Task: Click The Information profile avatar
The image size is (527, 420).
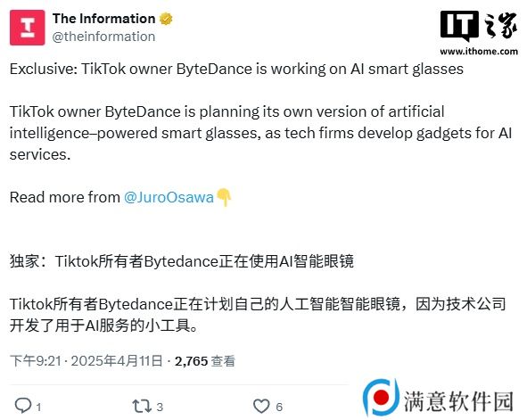Action: 28,28
